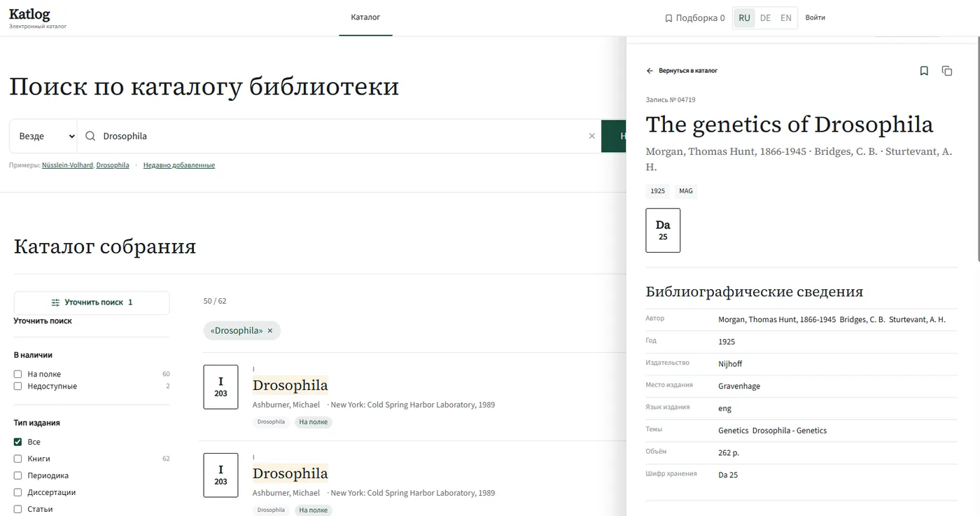Open the Каталог tab
980x516 pixels.
[x=365, y=18]
